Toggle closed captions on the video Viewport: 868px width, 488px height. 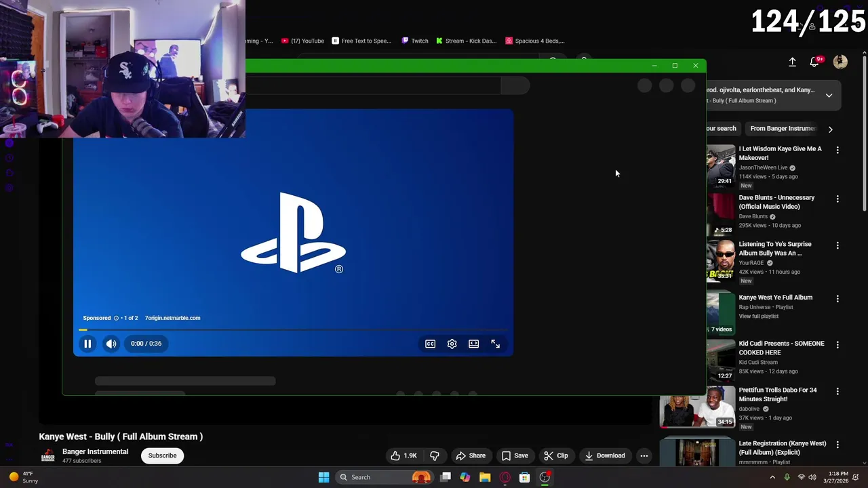(430, 344)
